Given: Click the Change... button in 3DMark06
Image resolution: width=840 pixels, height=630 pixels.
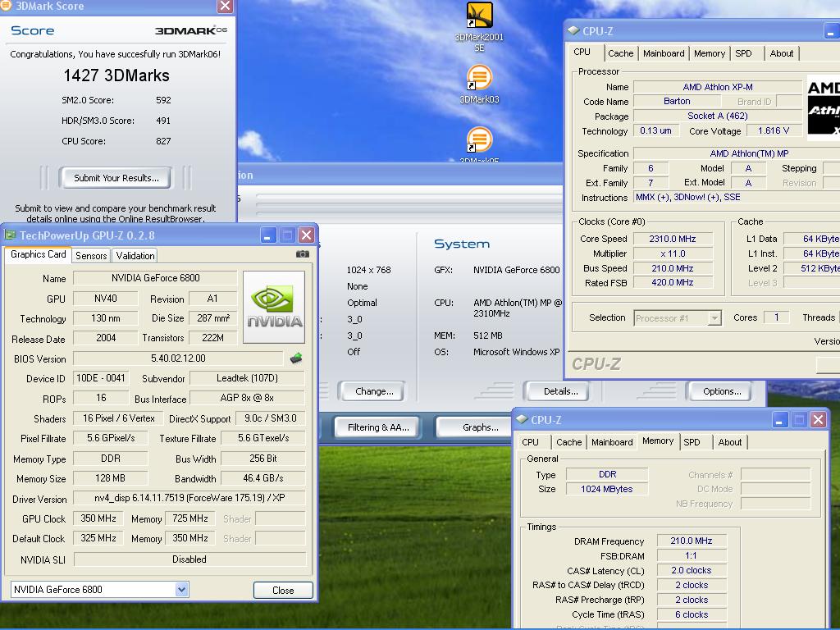Looking at the screenshot, I should 374,391.
